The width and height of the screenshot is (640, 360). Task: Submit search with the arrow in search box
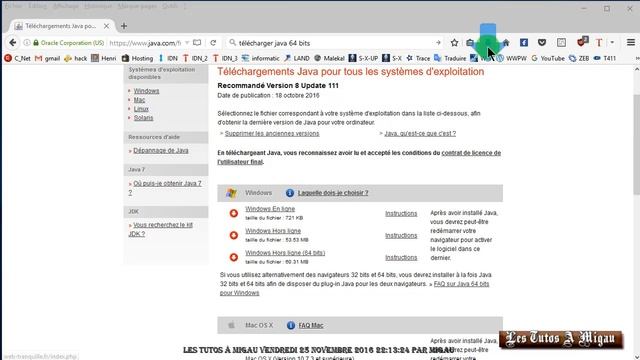pyautogui.click(x=438, y=42)
